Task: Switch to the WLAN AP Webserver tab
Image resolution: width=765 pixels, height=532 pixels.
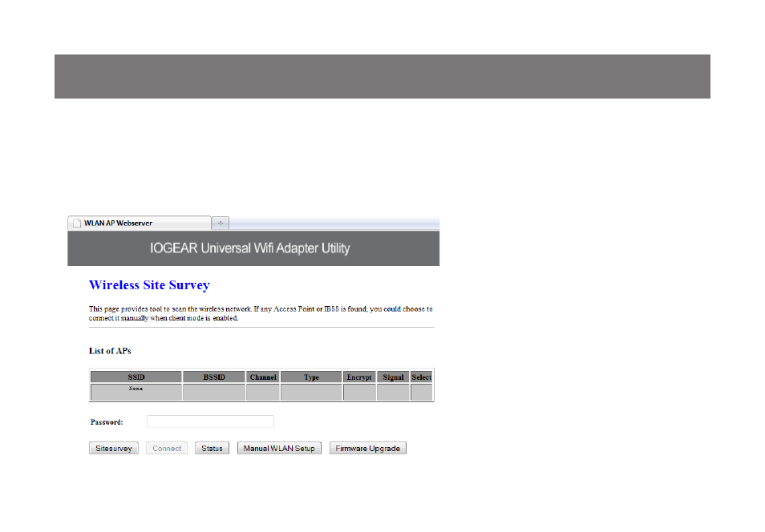Action: (x=139, y=223)
